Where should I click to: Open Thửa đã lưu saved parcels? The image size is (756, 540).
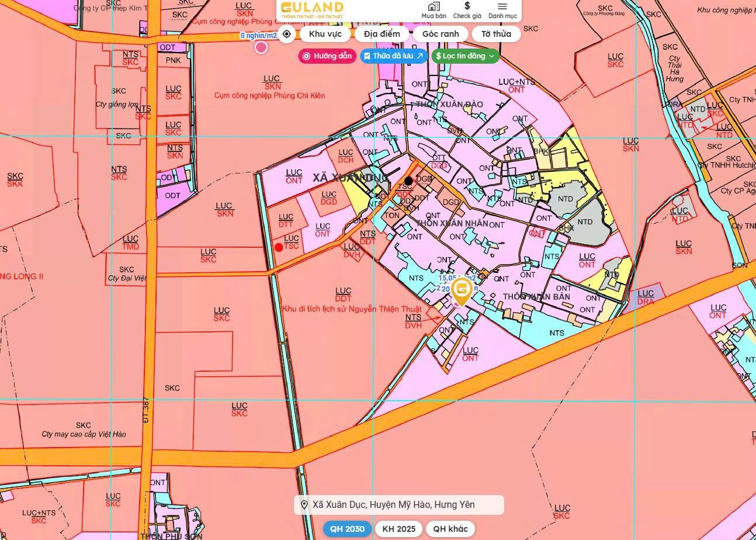[393, 56]
